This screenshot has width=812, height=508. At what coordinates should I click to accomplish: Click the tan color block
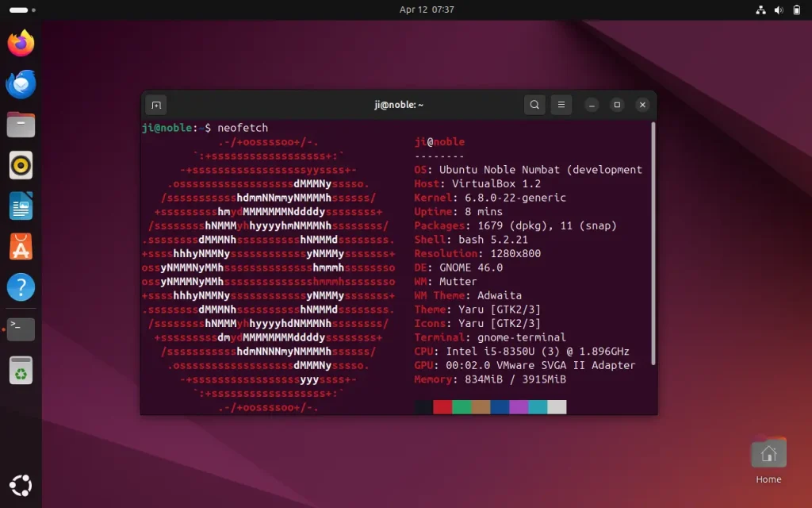pos(481,407)
